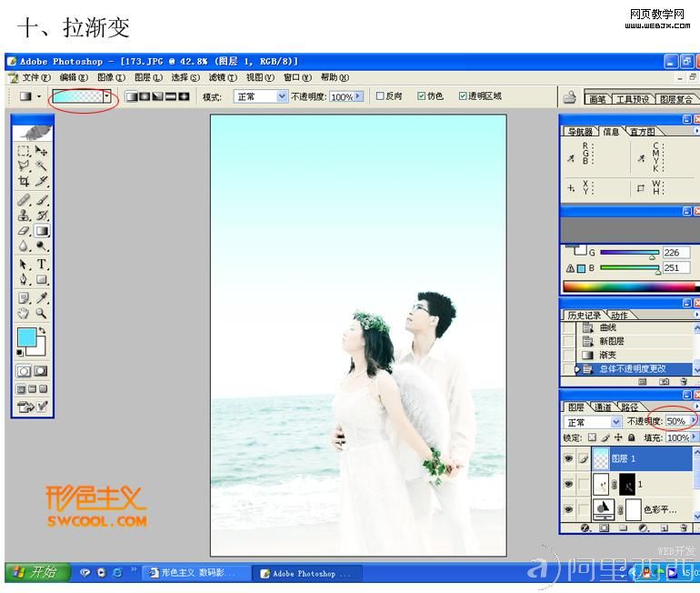
Task: Select the Pen tool
Action: click(x=24, y=279)
